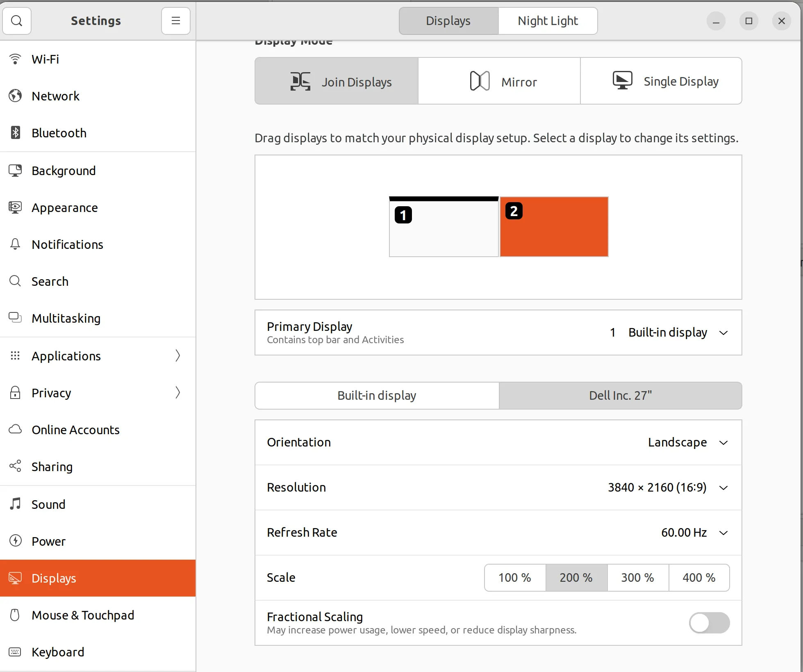Switch to Built-in display tab
Image resolution: width=803 pixels, height=672 pixels.
click(376, 395)
